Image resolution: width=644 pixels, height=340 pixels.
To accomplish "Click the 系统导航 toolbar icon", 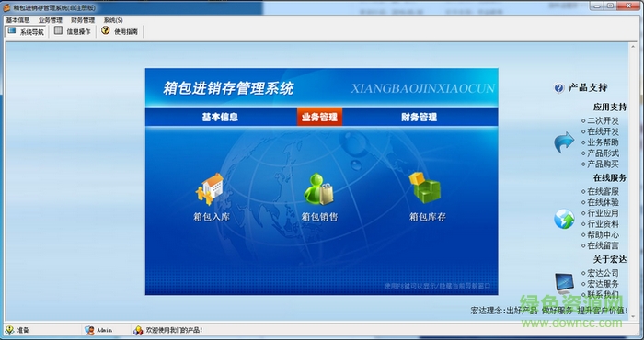I will tap(12, 30).
